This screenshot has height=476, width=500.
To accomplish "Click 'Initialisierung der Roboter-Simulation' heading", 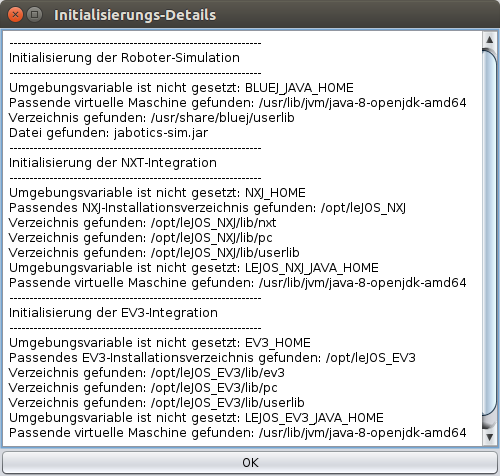I will 124,58.
